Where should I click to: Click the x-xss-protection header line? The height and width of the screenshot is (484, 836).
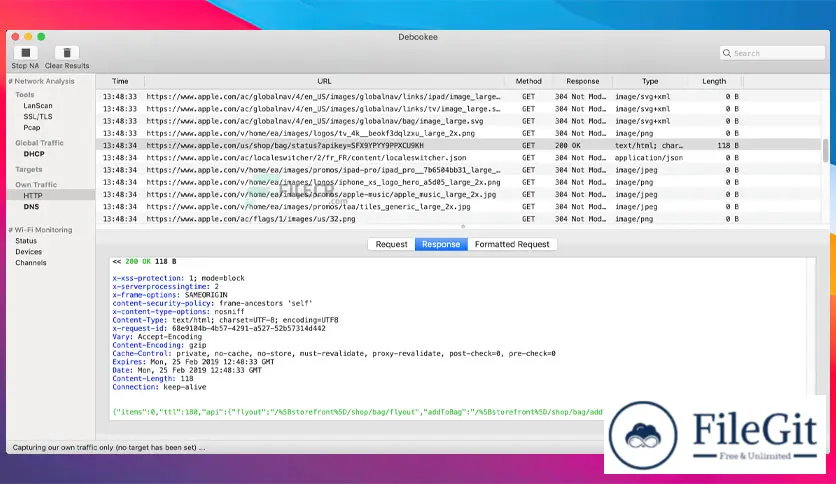coord(178,278)
